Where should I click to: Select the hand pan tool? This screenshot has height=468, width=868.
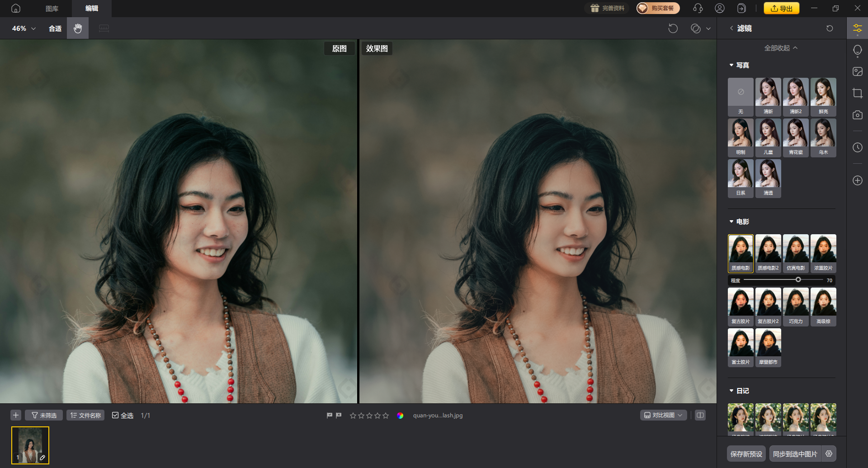78,28
